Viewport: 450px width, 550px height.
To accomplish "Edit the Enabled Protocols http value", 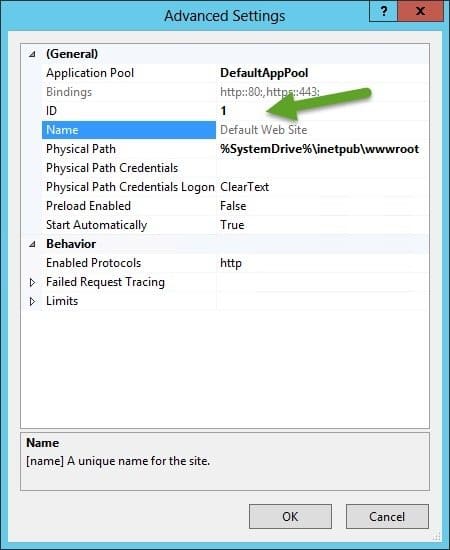I will click(323, 263).
